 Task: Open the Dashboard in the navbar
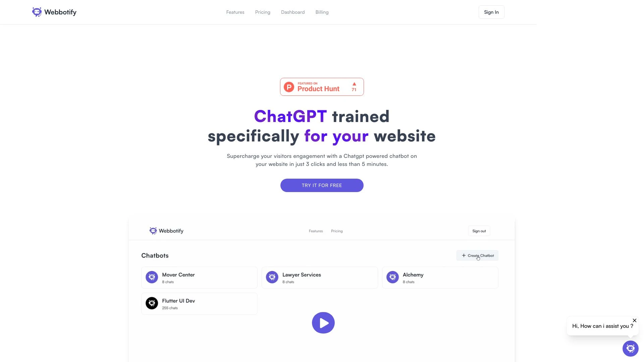click(293, 12)
